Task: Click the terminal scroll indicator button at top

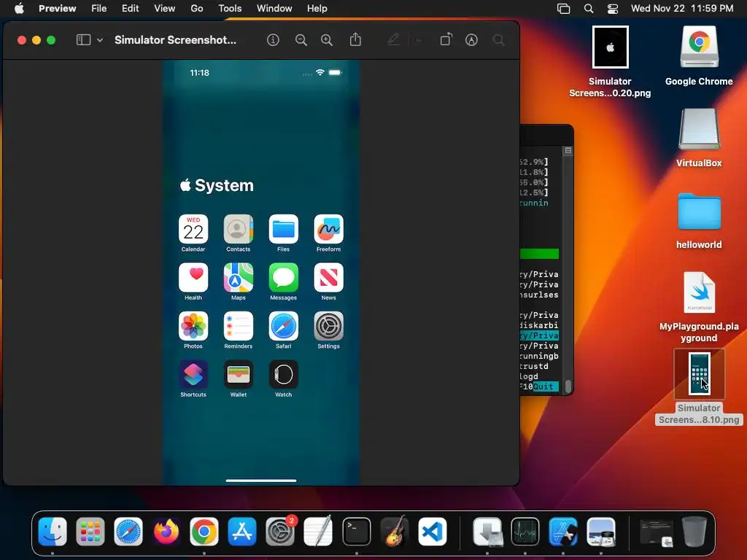Action: [x=568, y=150]
